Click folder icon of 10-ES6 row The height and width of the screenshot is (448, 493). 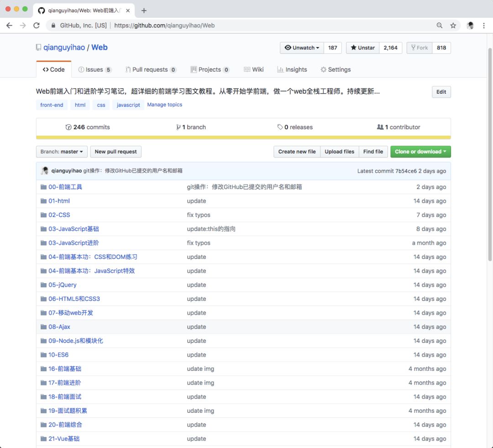[43, 354]
